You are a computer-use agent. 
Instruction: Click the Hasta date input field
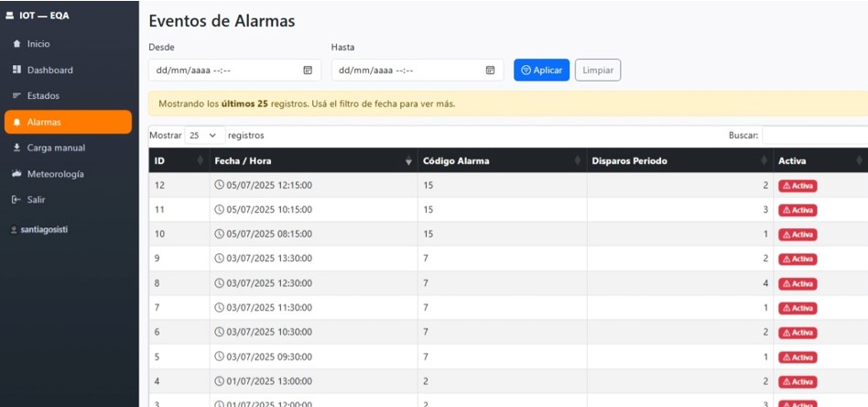(x=418, y=71)
